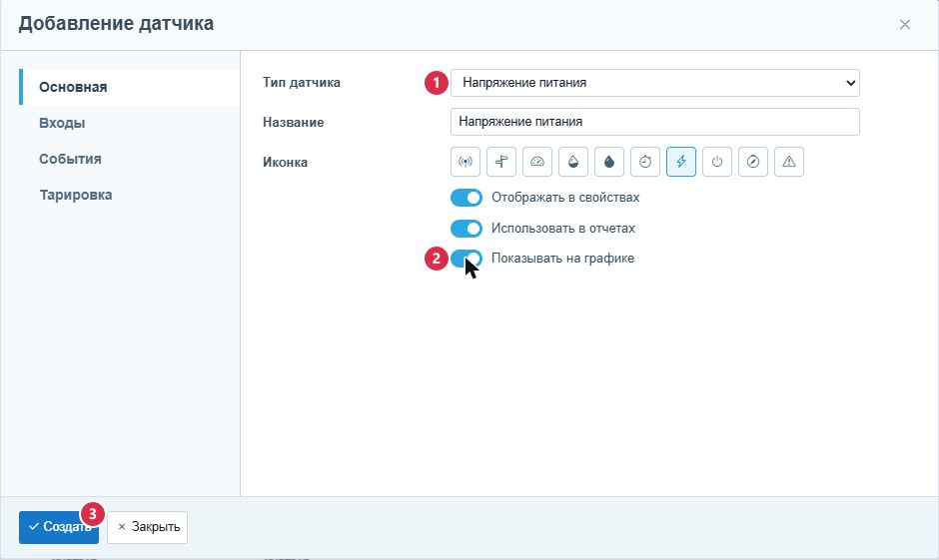Select the warning triangle icon
Image resolution: width=939 pixels, height=560 pixels.
[x=789, y=162]
